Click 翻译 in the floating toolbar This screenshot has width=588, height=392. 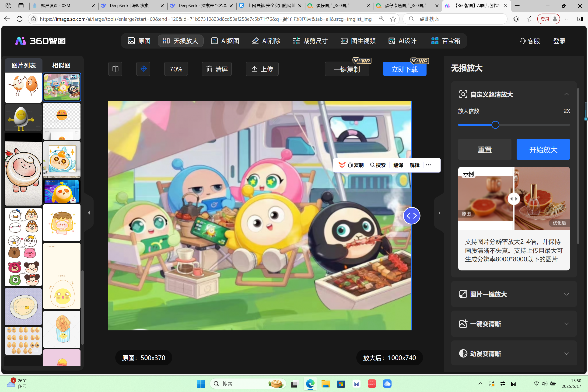coord(398,165)
